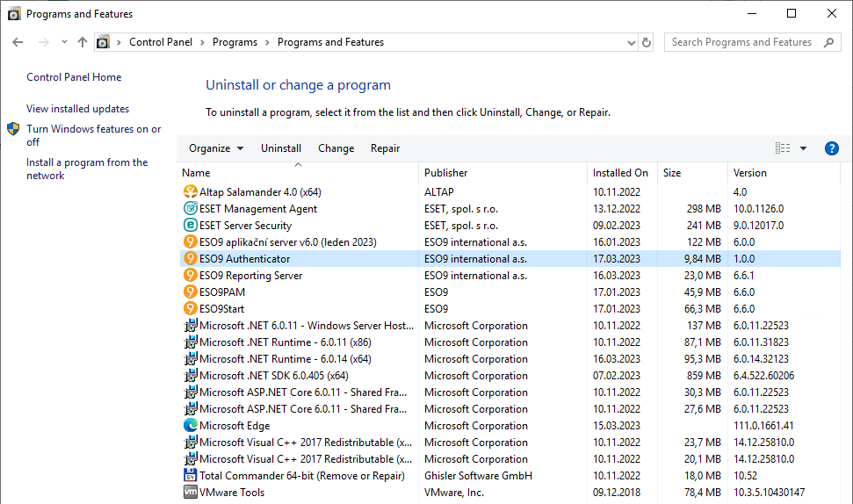Image resolution: width=853 pixels, height=504 pixels.
Task: Click the ESO9Start program icon
Action: 190,308
